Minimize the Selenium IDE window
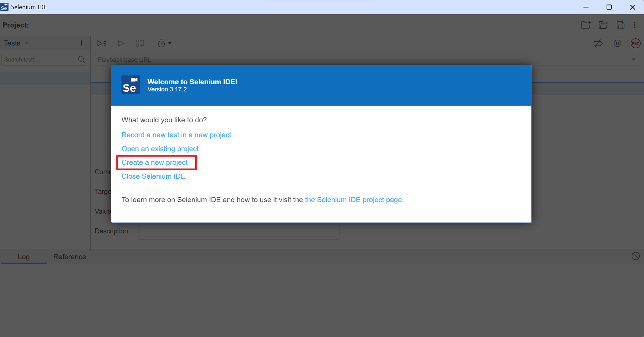Image resolution: width=644 pixels, height=337 pixels. (x=586, y=7)
